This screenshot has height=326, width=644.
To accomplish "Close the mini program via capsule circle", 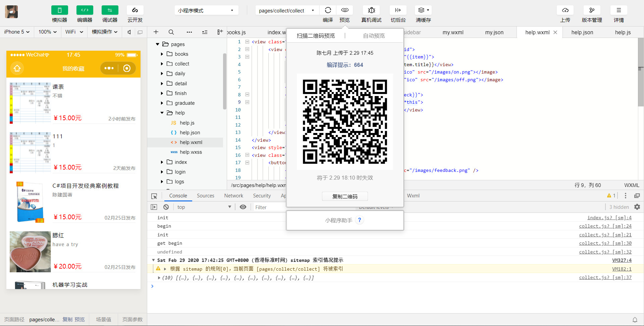I will [x=127, y=68].
